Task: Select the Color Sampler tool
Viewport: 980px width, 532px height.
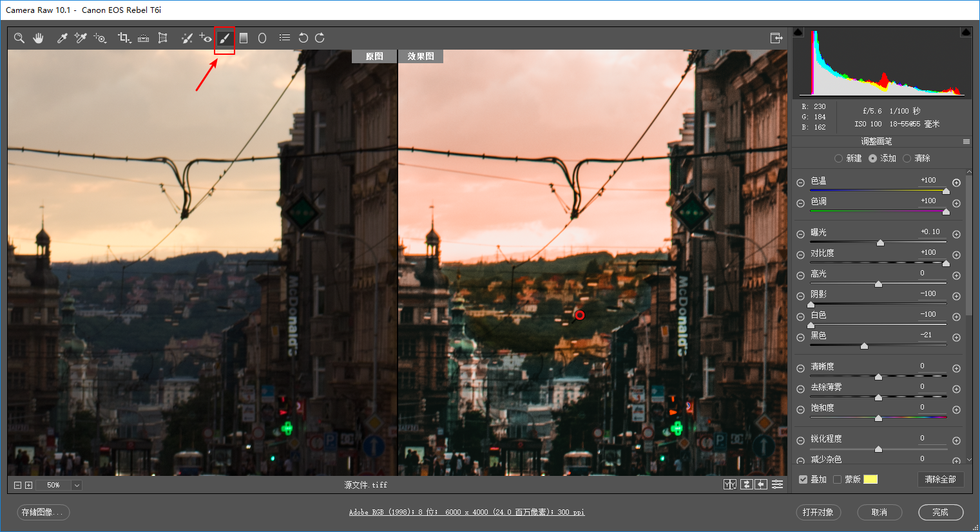Action: [81, 38]
